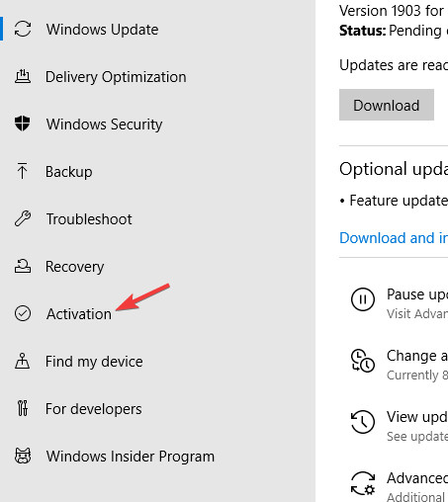Click the Find my device person icon
The image size is (448, 502).
(23, 361)
